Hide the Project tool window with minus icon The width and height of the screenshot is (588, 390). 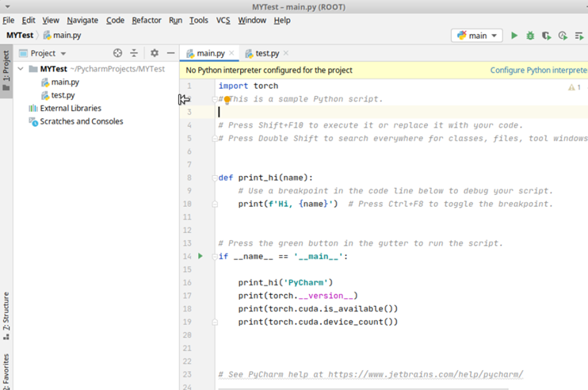(170, 53)
